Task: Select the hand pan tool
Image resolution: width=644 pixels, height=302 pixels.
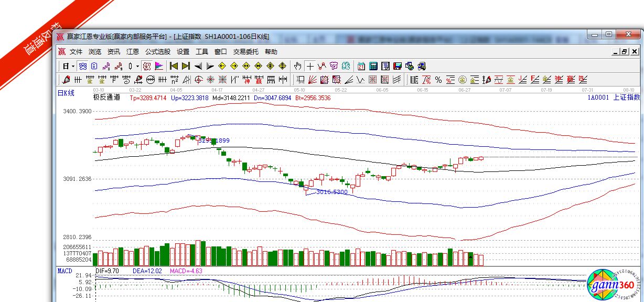Action: pyautogui.click(x=298, y=66)
